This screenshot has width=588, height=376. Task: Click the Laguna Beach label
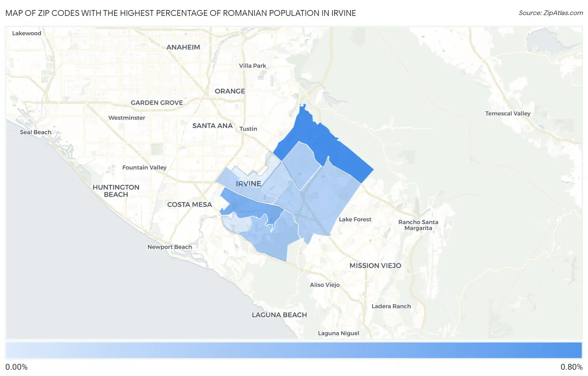coord(279,315)
